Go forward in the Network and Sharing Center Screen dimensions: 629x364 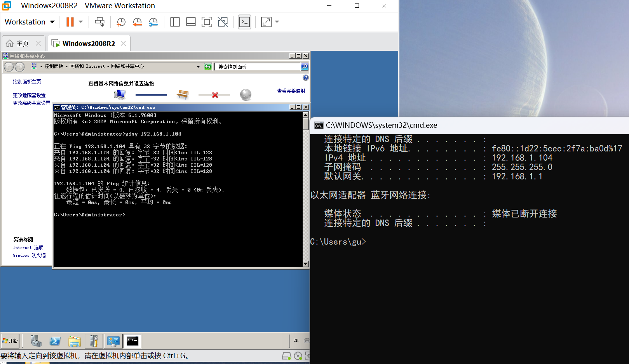pyautogui.click(x=19, y=67)
